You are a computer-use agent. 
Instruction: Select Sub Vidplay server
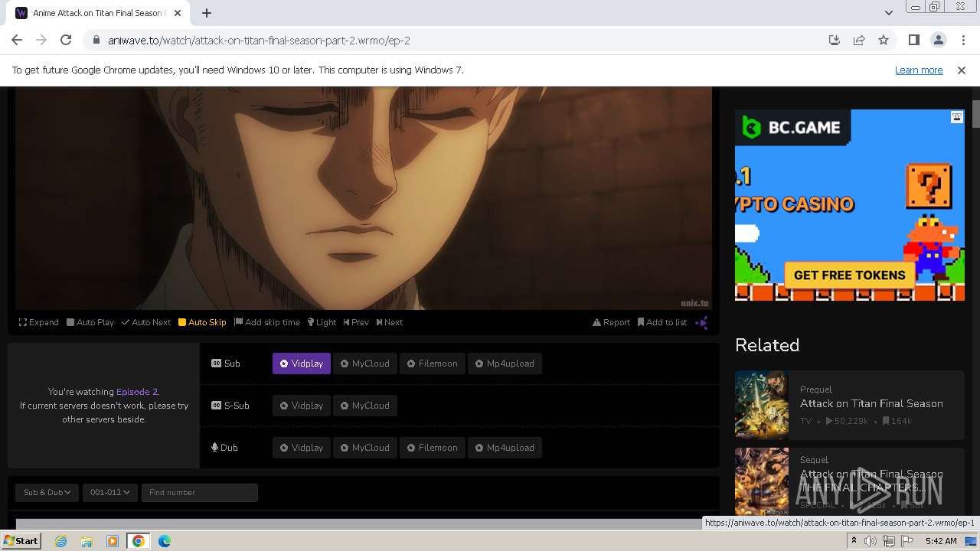pyautogui.click(x=302, y=364)
